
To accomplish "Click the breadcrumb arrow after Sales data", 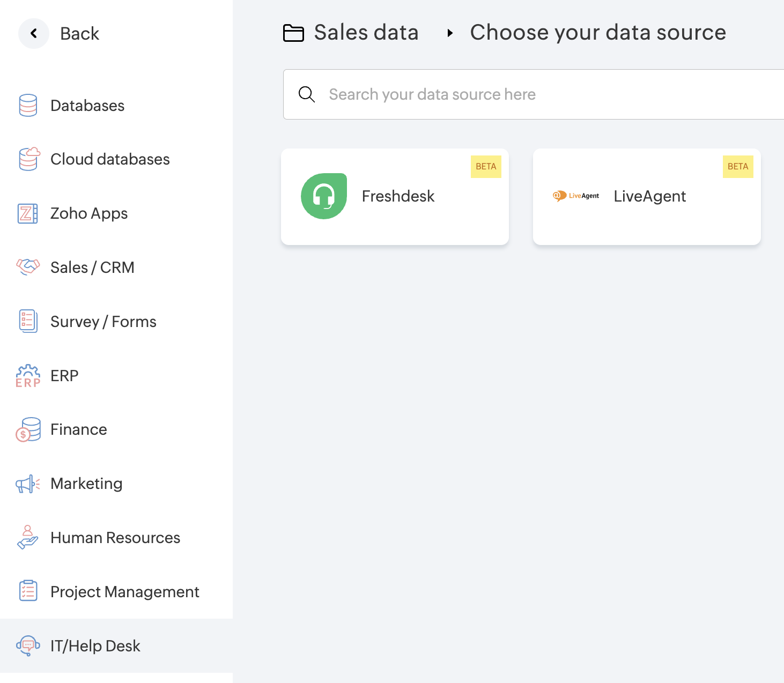I will (450, 33).
